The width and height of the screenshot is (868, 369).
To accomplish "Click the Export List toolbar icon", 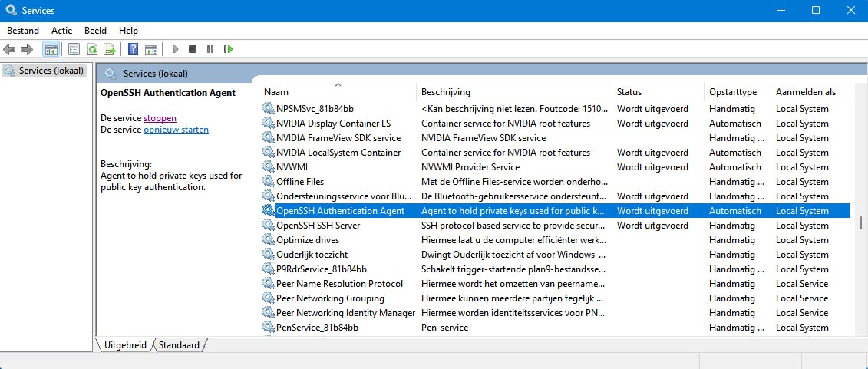I will 111,49.
